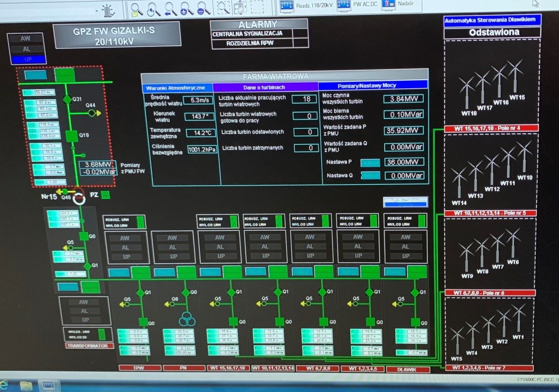Click the Internet Explorer icon in the taskbar
This screenshot has height=392, width=559.
[x=3, y=386]
